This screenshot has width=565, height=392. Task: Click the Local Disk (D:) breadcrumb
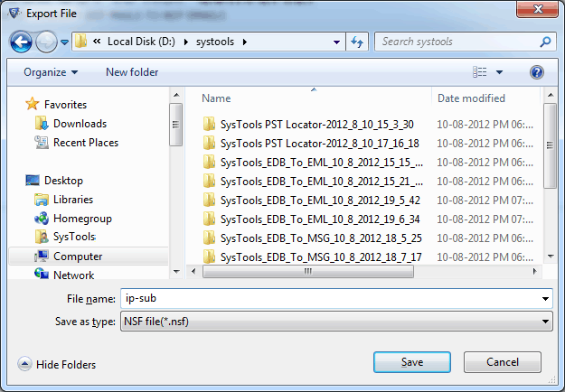click(141, 42)
